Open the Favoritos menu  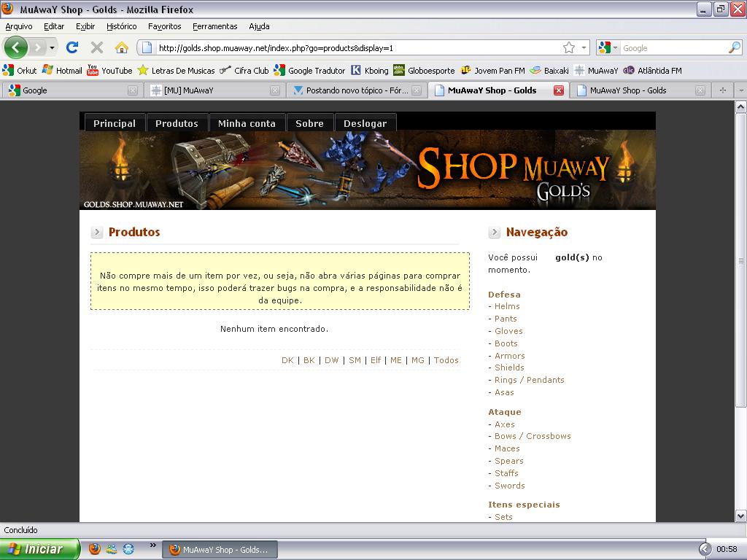click(164, 26)
